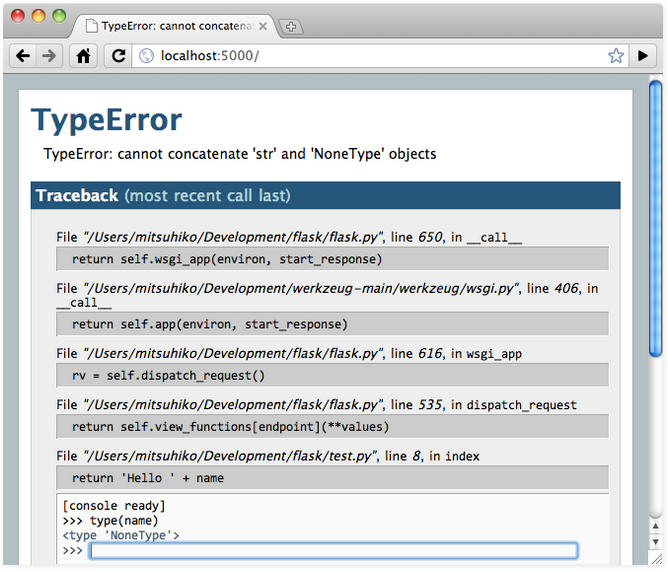Bookmark this page with the star icon
This screenshot has width=668, height=572.
pos(616,56)
